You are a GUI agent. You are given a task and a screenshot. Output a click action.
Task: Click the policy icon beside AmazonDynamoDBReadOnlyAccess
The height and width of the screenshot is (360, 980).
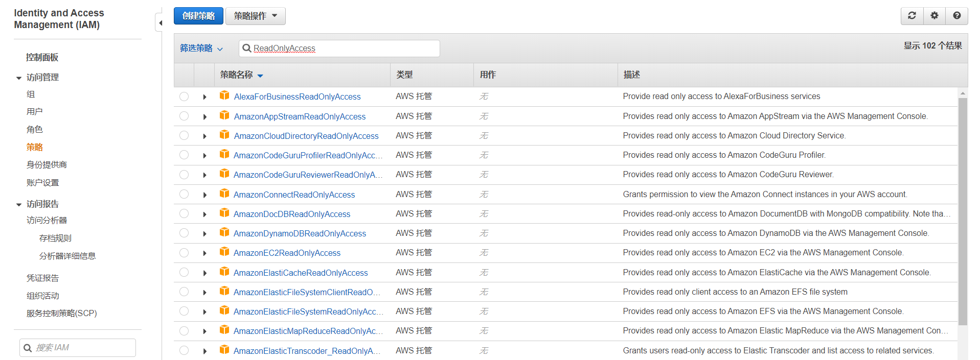224,232
